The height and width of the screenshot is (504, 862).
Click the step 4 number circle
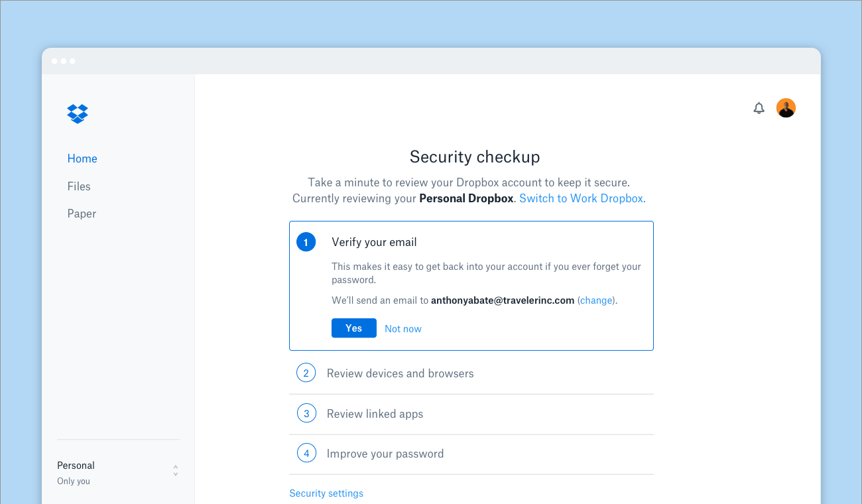pyautogui.click(x=306, y=454)
